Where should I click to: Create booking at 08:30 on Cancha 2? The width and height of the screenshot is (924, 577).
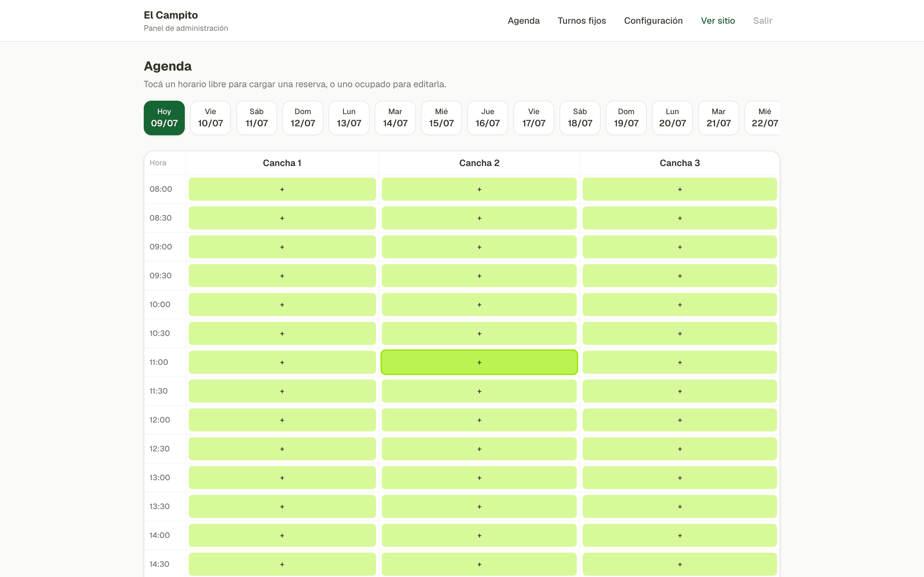tap(479, 218)
